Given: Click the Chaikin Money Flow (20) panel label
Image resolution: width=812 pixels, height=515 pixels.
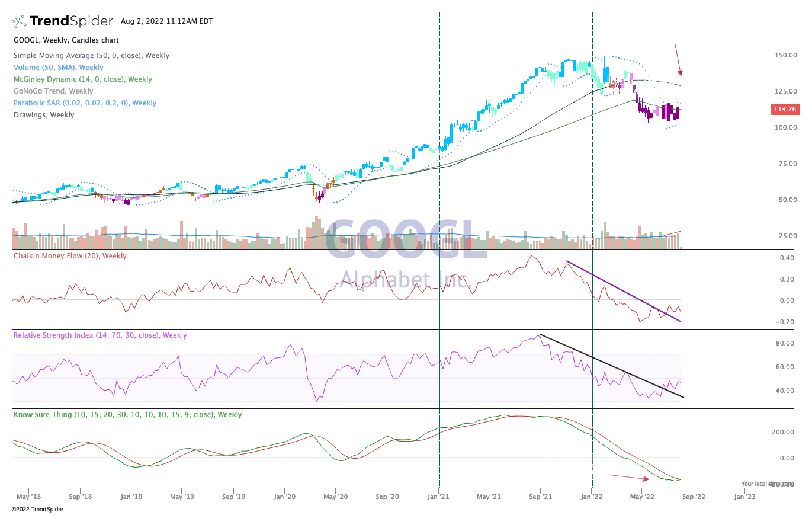Looking at the screenshot, I should coord(70,256).
